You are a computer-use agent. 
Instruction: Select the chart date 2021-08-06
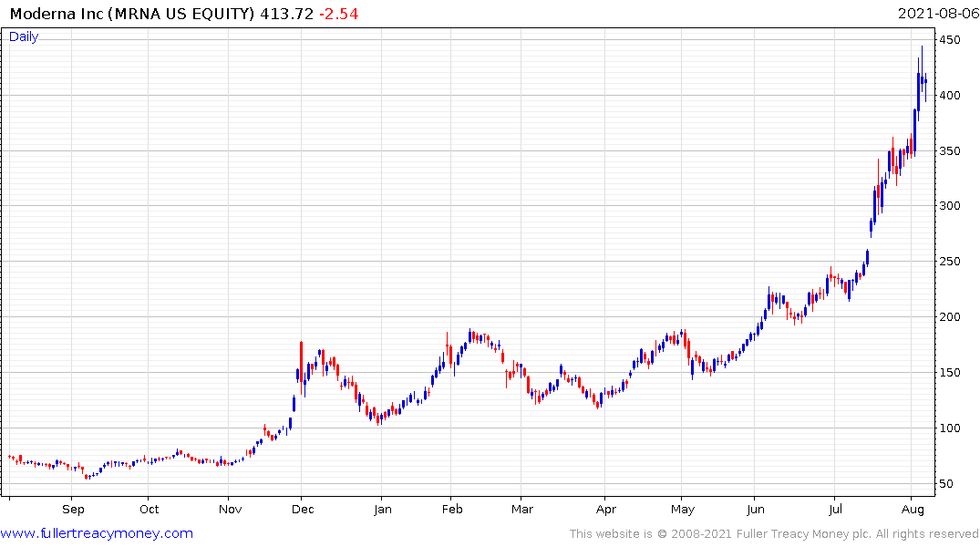coord(938,14)
